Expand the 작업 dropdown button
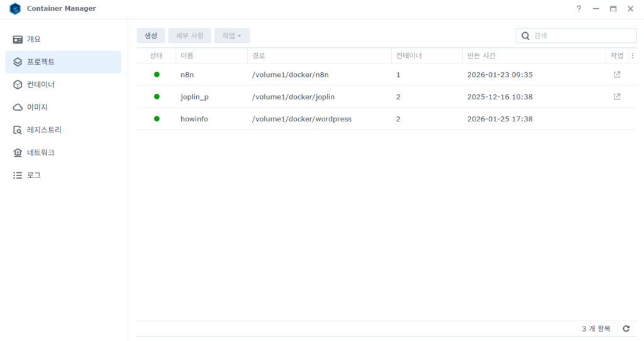The image size is (644, 341). tap(231, 36)
